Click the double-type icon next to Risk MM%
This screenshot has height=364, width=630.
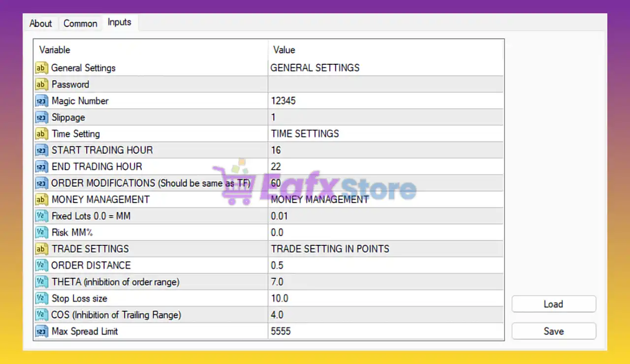click(x=41, y=233)
